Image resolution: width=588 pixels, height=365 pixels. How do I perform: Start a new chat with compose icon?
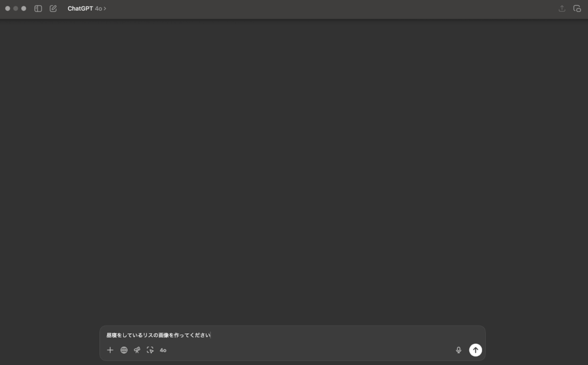53,8
